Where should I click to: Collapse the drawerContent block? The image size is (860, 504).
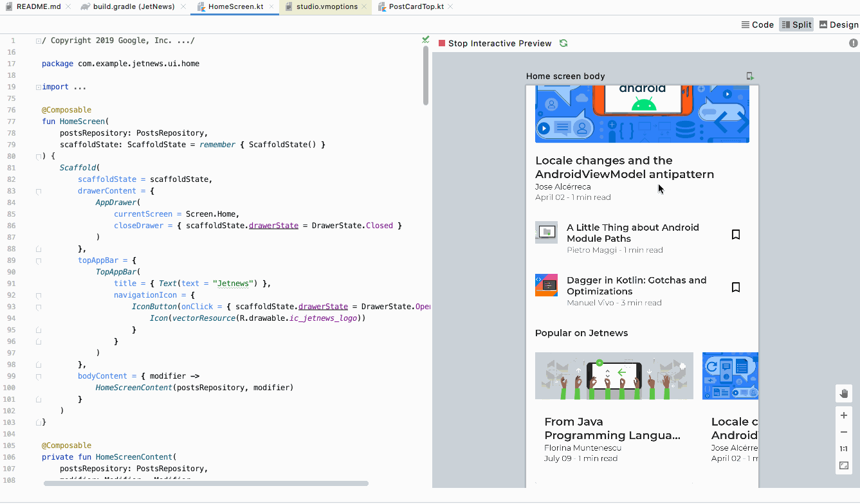[39, 191]
